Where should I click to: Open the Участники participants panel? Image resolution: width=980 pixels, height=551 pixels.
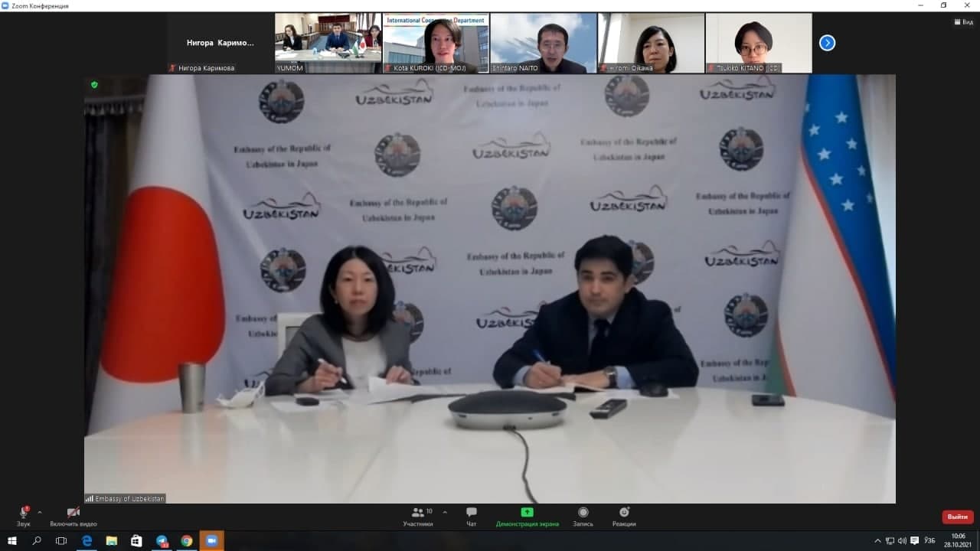418,517
